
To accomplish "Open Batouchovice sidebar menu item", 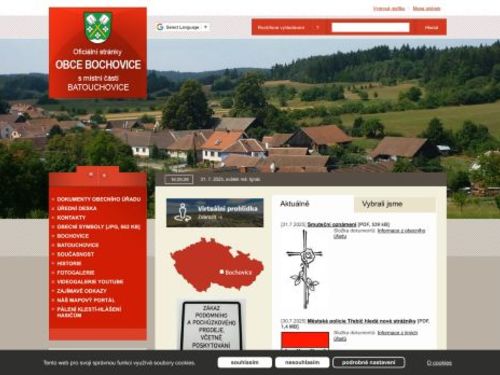I will [78, 245].
